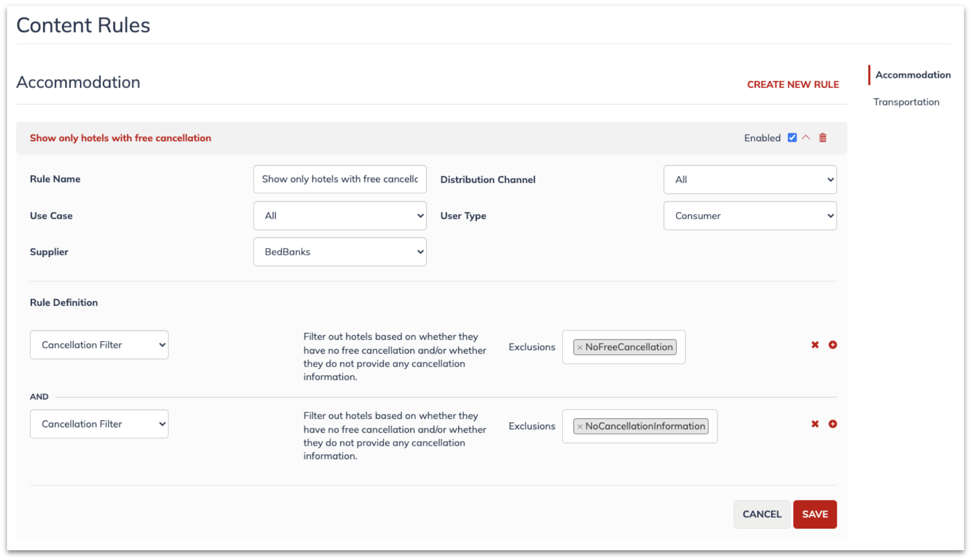This screenshot has height=560, width=973.
Task: Remove the NoFreeCancellation filter row with red X
Action: 815,345
